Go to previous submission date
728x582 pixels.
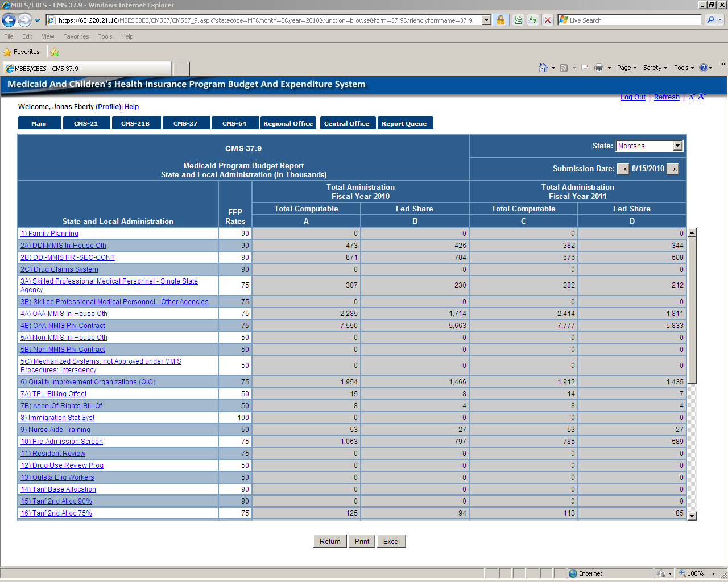pyautogui.click(x=623, y=169)
